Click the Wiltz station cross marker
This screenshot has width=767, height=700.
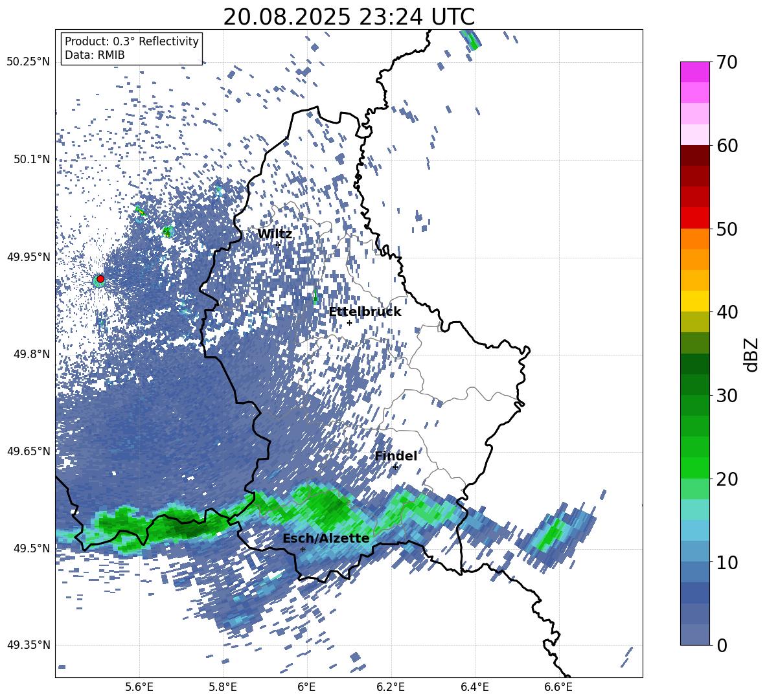click(278, 245)
